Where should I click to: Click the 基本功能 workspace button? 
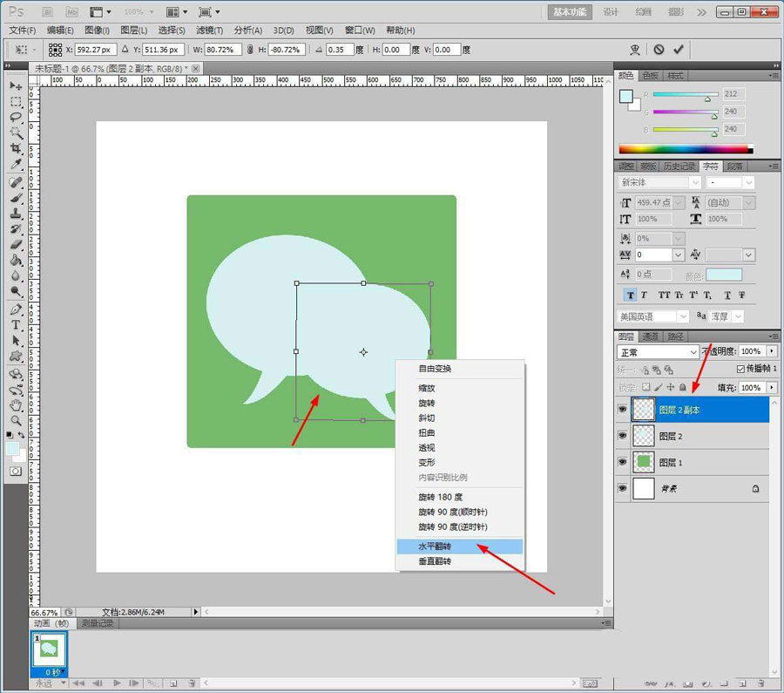click(x=571, y=12)
